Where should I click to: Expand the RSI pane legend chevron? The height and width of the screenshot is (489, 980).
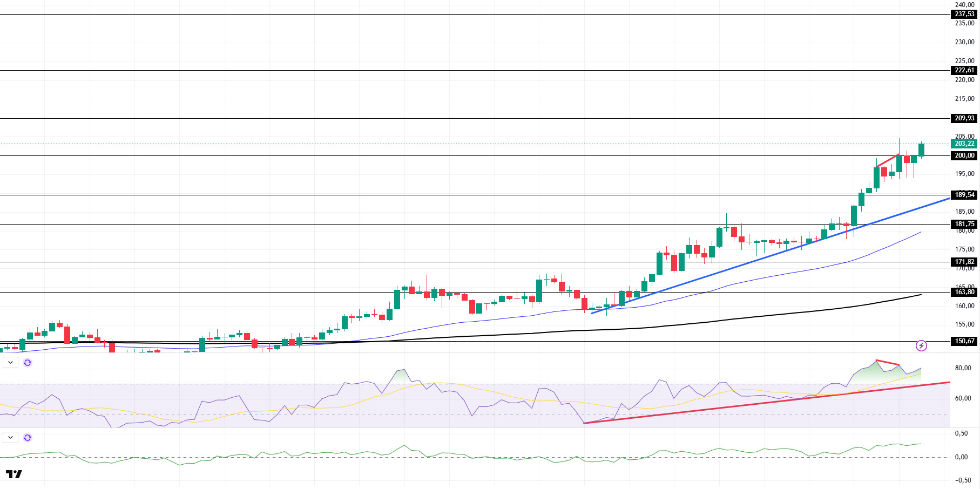click(10, 363)
